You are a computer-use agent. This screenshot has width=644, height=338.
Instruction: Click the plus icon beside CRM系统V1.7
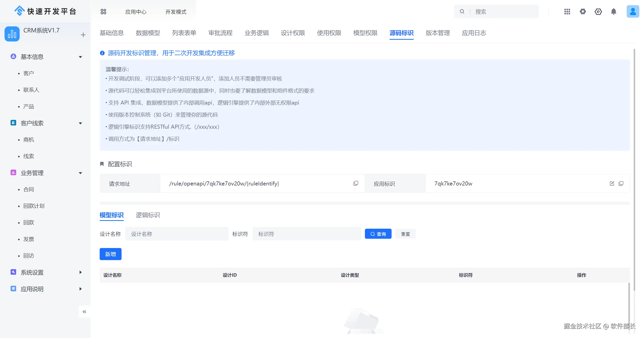83,35
